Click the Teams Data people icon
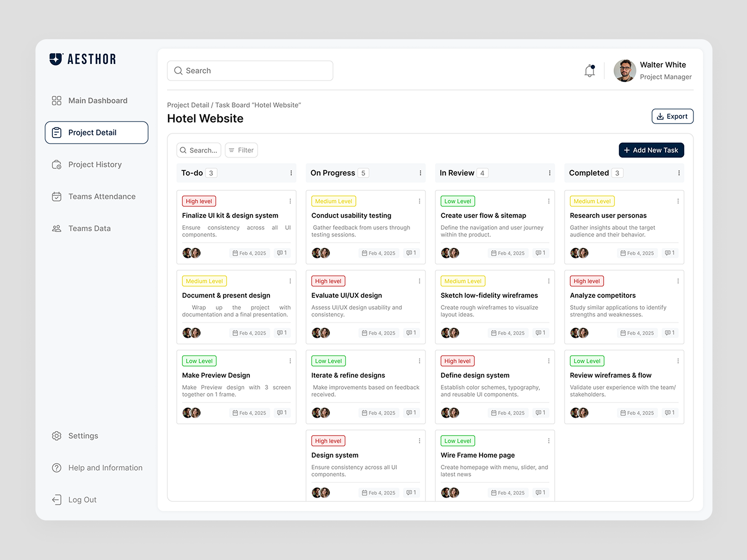The height and width of the screenshot is (560, 747). point(56,228)
